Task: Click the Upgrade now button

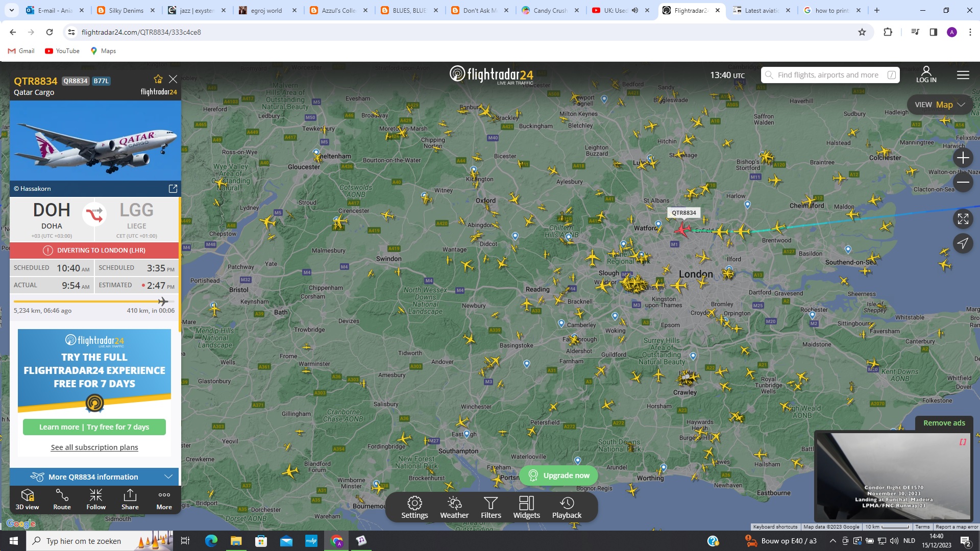Action: pos(559,475)
